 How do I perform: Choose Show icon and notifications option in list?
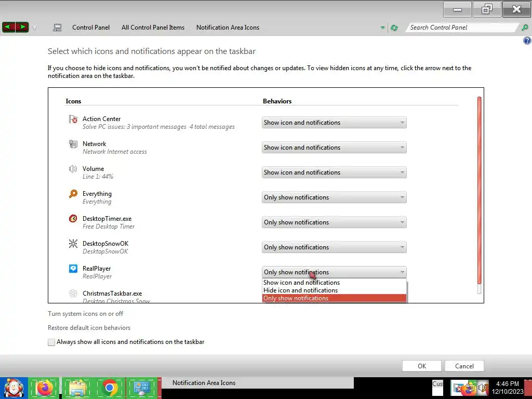[x=334, y=283]
